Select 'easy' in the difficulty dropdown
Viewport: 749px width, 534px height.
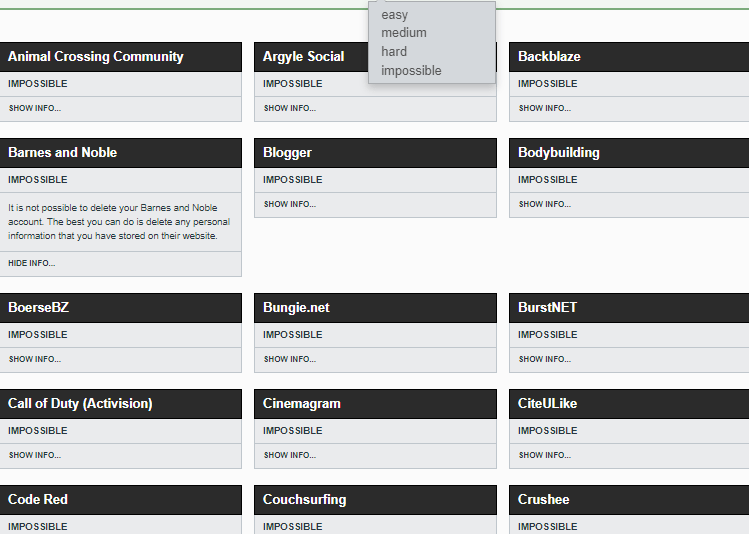point(395,15)
